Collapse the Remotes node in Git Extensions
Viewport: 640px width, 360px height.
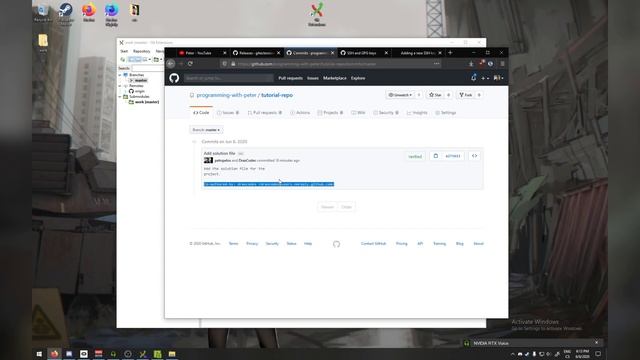click(120, 86)
